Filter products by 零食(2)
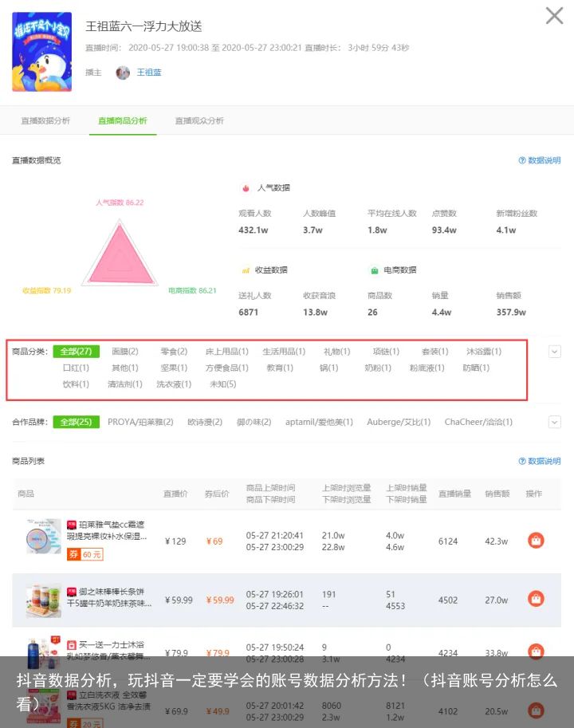The width and height of the screenshot is (574, 728). (x=174, y=352)
